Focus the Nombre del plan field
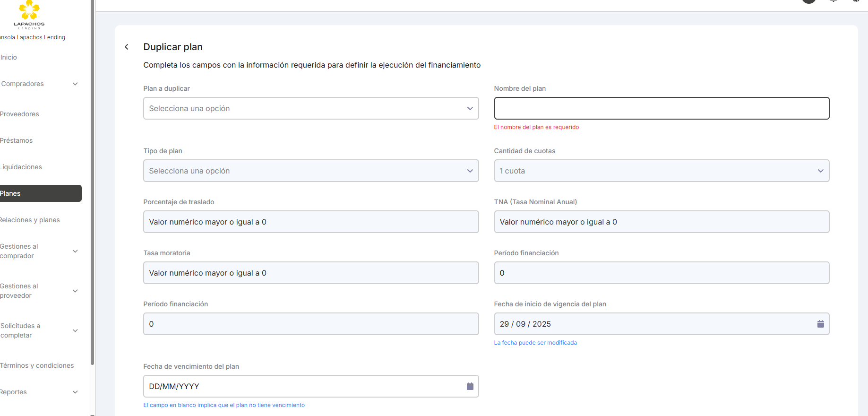 pos(661,108)
